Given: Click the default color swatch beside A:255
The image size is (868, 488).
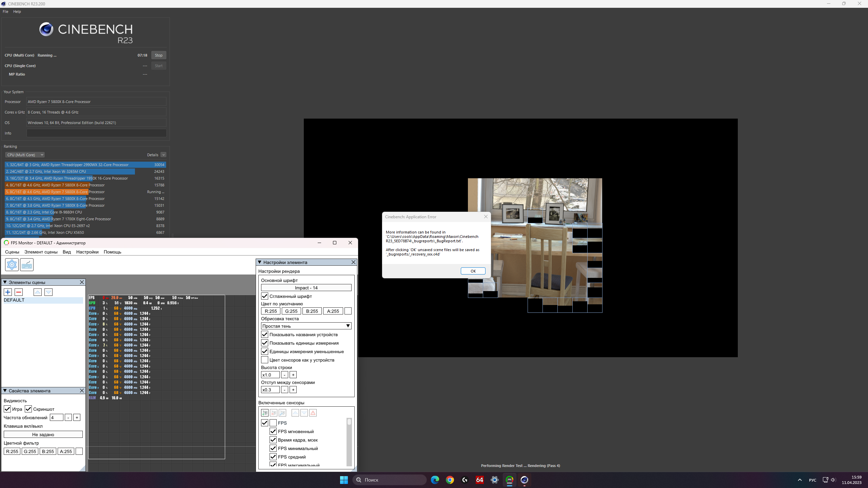Looking at the screenshot, I should tap(348, 311).
